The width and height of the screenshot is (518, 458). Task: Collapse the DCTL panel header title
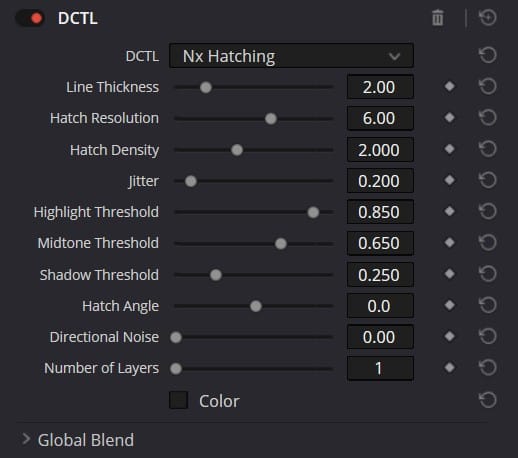[78, 18]
